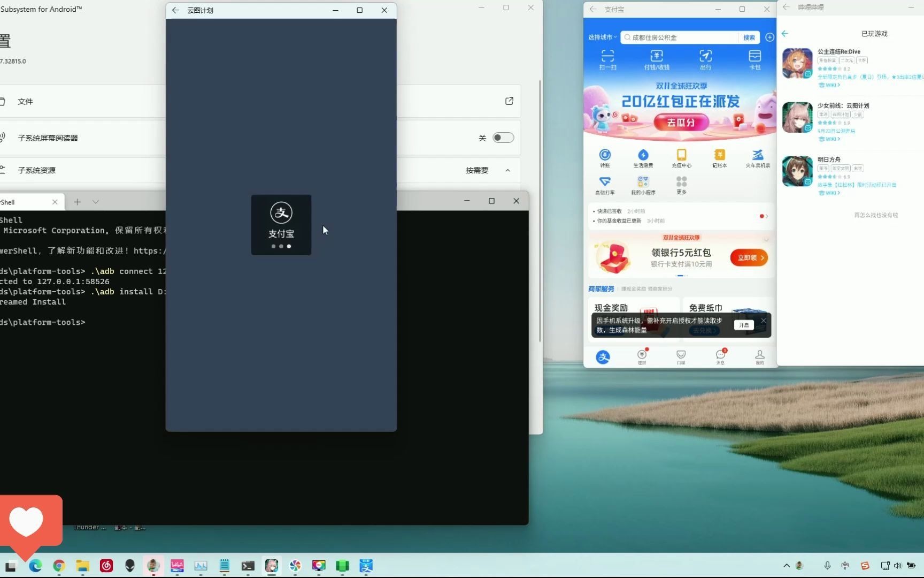Tap the 更多 more apps icon
Image resolution: width=924 pixels, height=578 pixels.
tap(681, 185)
